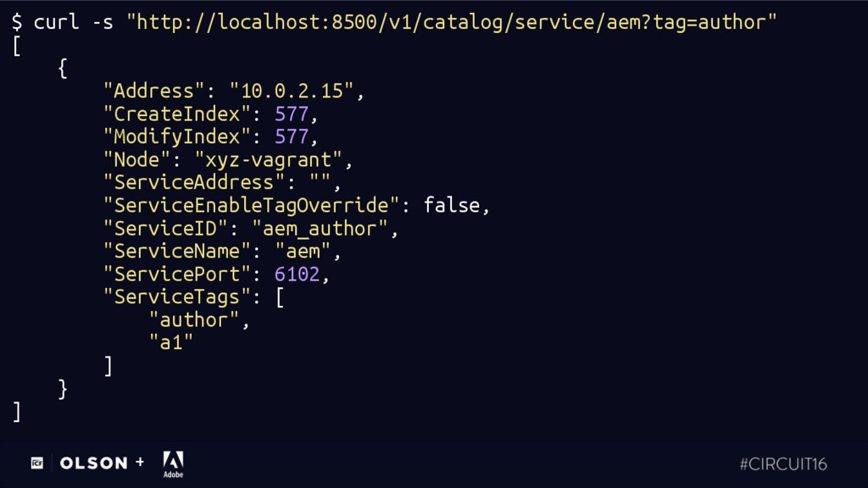The image size is (868, 488).
Task: Click the opening bracket after ServiceTags
Action: point(280,297)
